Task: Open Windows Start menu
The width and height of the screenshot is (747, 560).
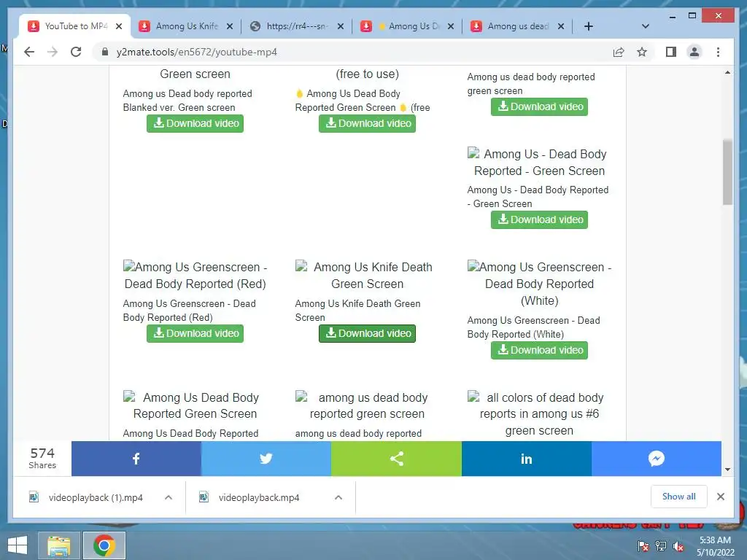Action: pos(18,545)
